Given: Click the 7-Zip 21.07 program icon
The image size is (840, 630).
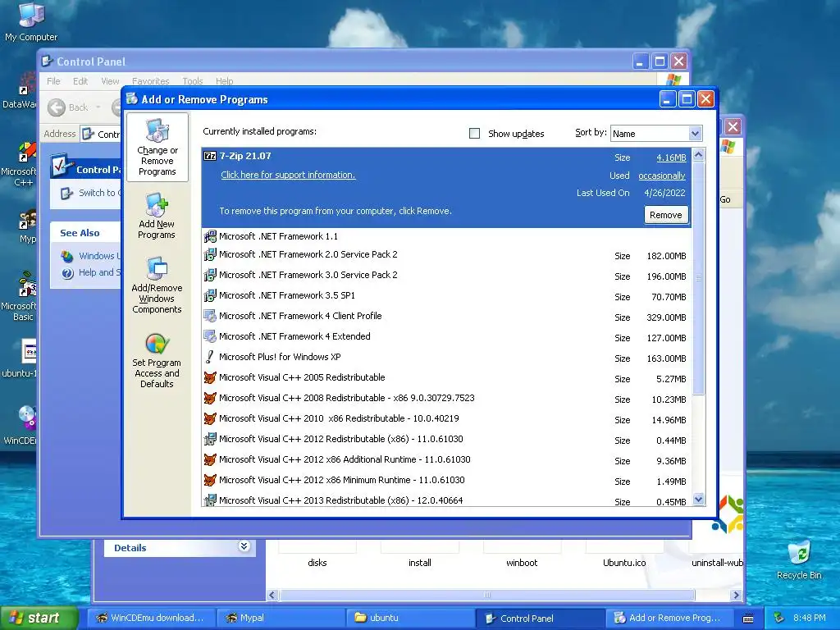Looking at the screenshot, I should [x=210, y=156].
